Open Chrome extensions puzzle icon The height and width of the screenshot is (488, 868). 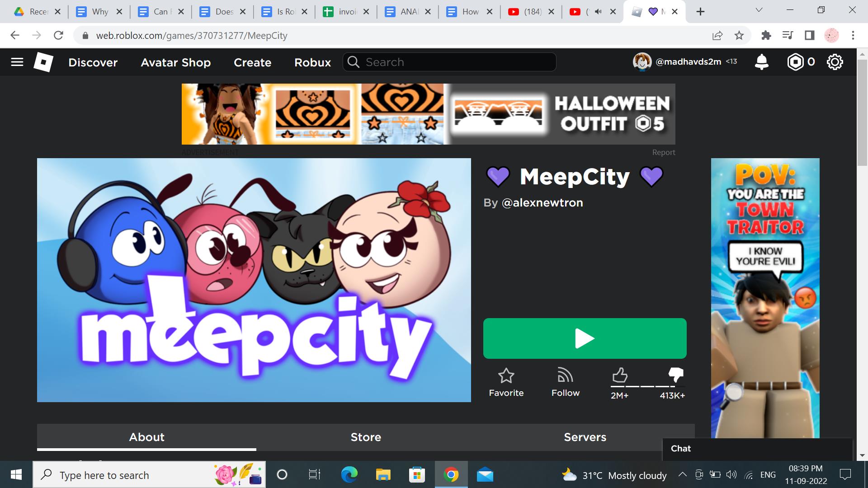click(x=766, y=35)
